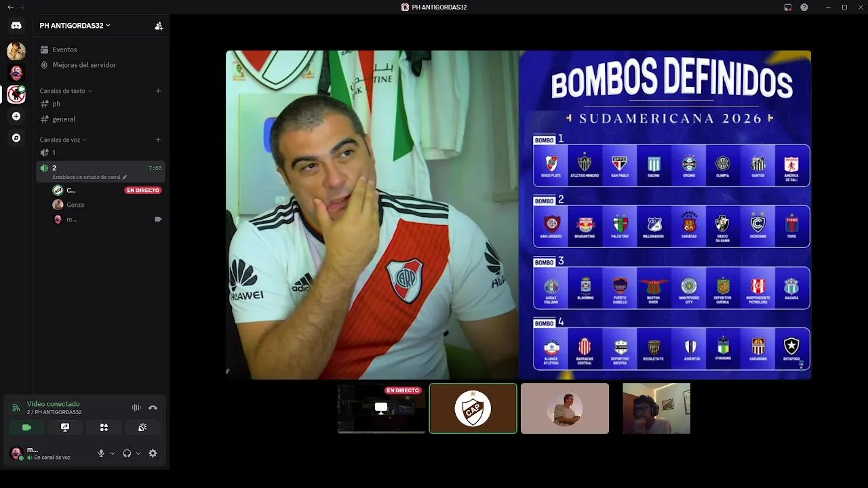
Task: Share your screen
Action: (65, 428)
